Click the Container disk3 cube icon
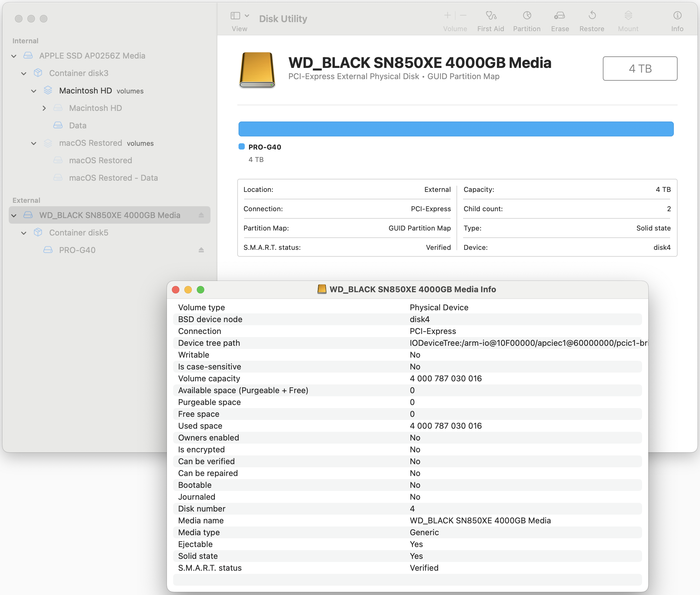This screenshot has width=700, height=595. coord(38,73)
